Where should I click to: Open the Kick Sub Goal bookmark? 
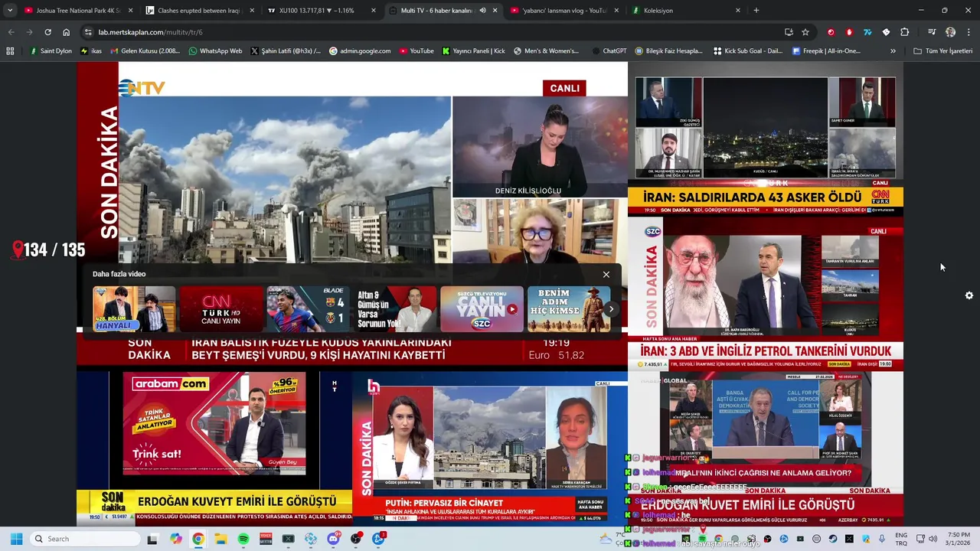point(748,51)
